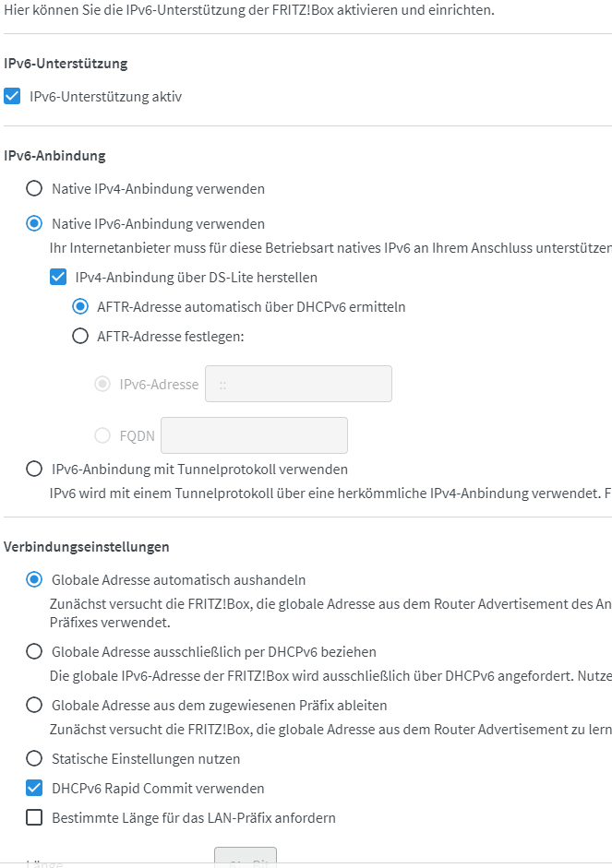Select IPv6-Anbindung mit Tunnelprotokoll verwenden
The width and height of the screenshot is (612, 868).
[34, 469]
